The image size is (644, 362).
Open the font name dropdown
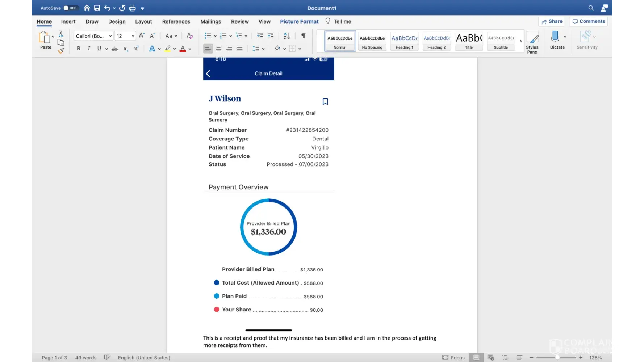click(110, 36)
